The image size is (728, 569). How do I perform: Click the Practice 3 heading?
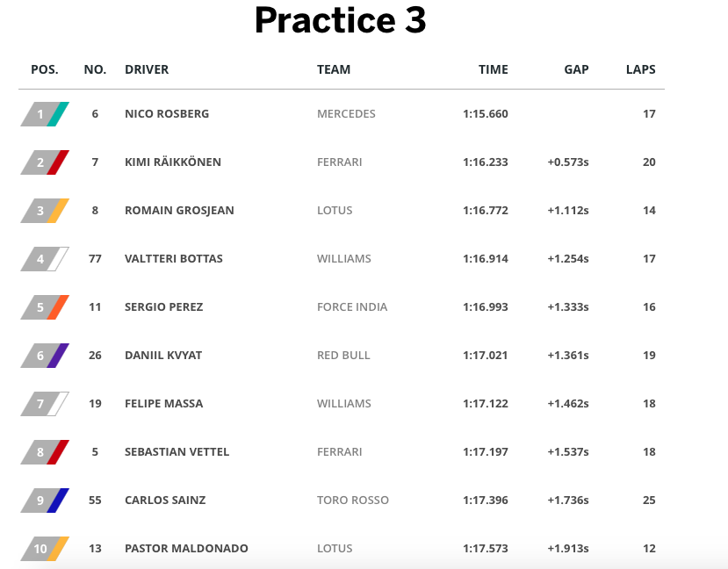341,20
